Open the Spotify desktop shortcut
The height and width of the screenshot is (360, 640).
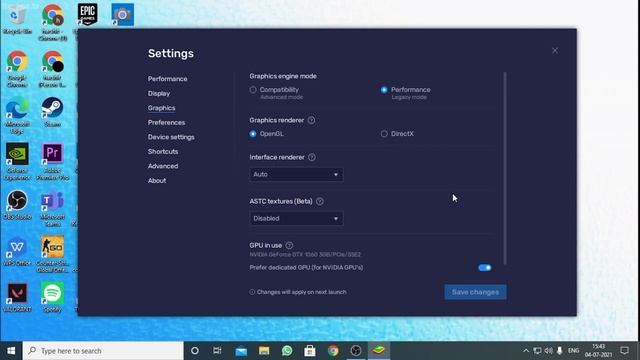click(x=53, y=297)
